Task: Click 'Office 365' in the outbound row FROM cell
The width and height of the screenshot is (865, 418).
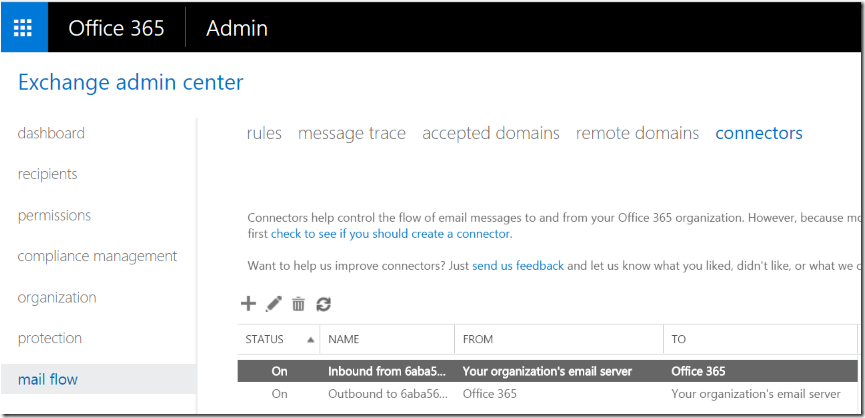Action: (x=490, y=394)
